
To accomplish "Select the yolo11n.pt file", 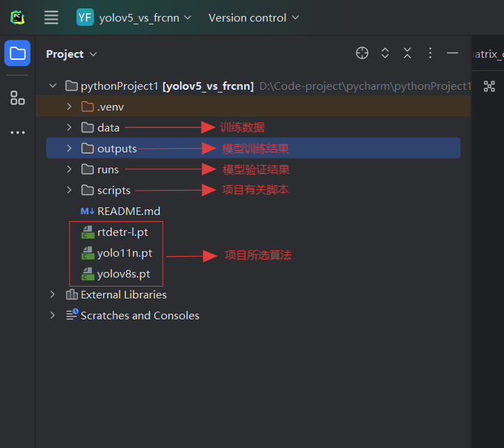I will (124, 253).
